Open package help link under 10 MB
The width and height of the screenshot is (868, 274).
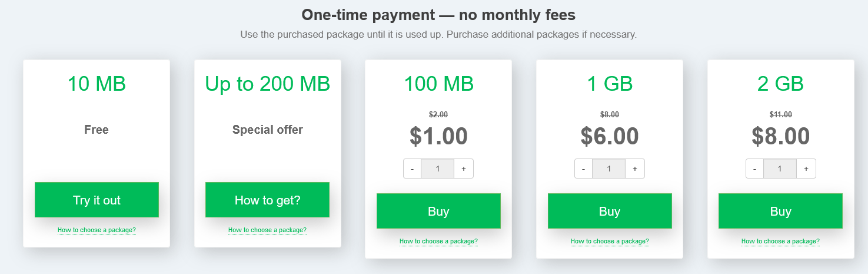97,230
